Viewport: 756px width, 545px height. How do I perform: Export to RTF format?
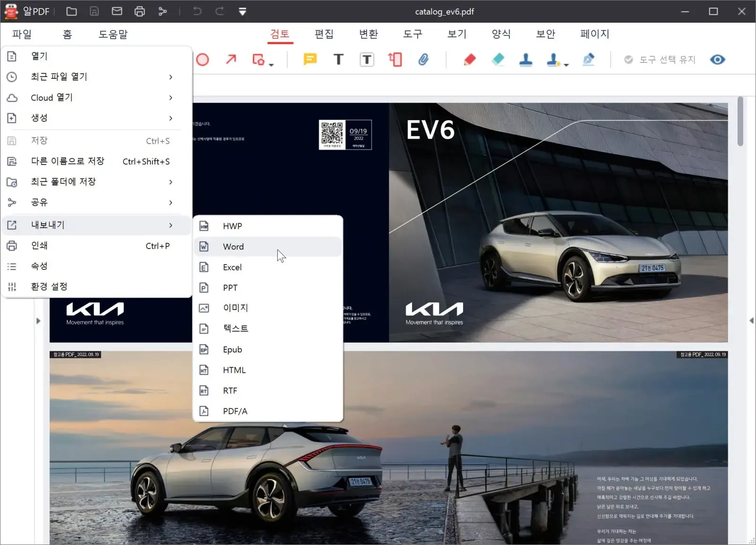coord(268,390)
